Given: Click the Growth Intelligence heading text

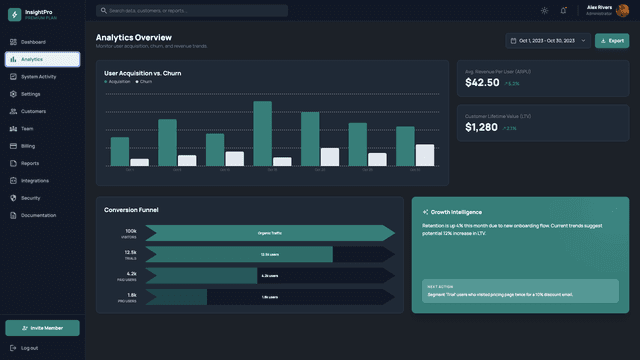Looking at the screenshot, I should click(x=456, y=212).
